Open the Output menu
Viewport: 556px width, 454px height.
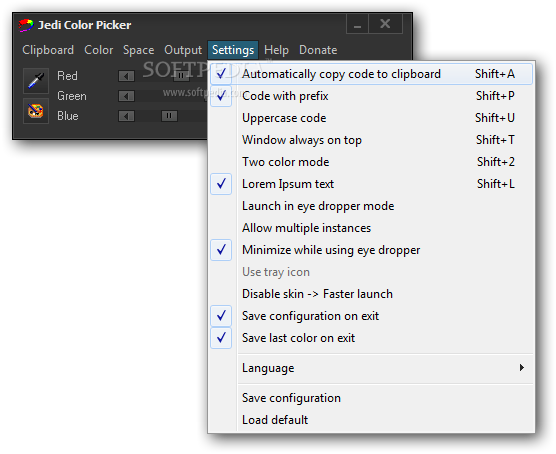click(183, 50)
